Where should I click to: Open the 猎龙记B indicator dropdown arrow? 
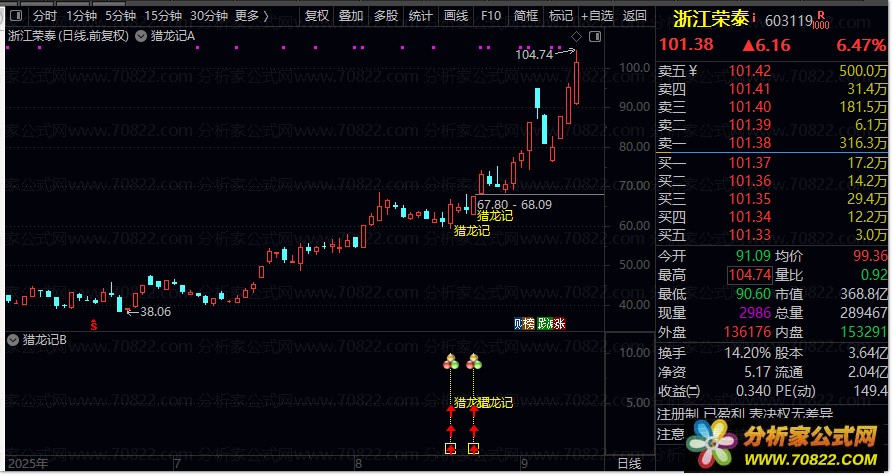(13, 340)
